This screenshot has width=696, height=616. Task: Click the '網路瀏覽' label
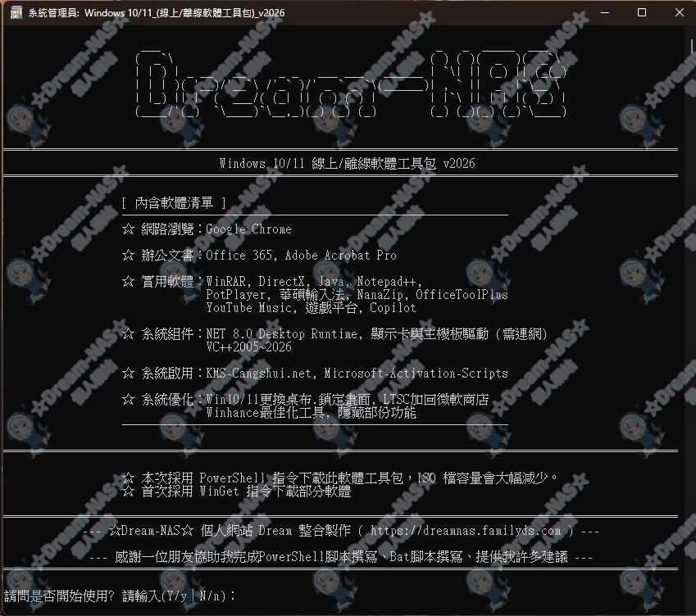167,229
